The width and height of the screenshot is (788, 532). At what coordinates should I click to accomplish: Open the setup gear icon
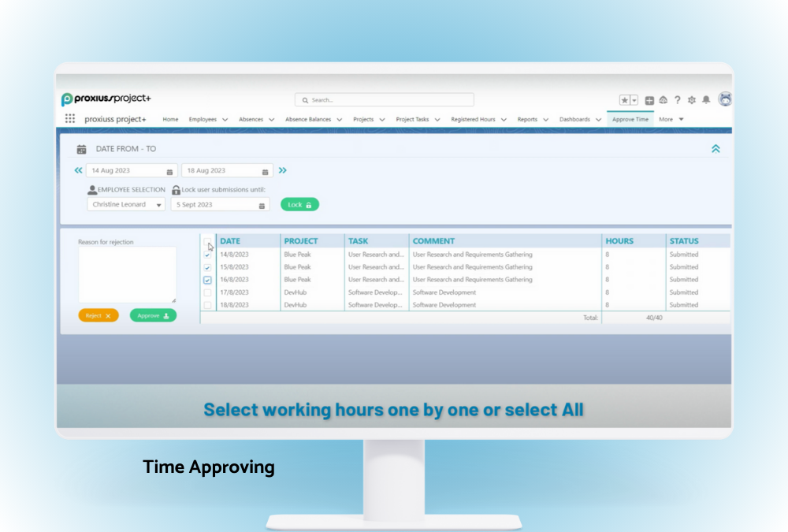(x=692, y=100)
